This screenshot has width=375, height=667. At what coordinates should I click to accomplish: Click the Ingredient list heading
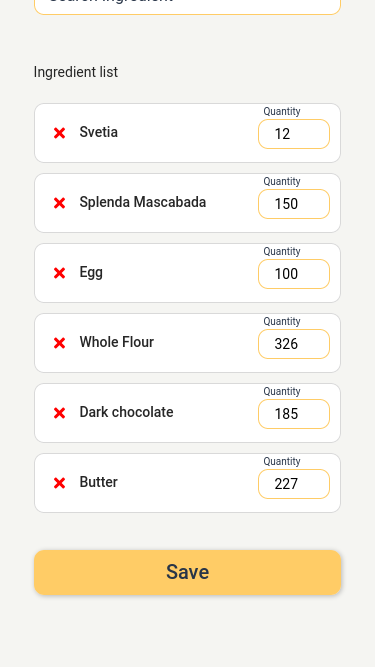76,72
